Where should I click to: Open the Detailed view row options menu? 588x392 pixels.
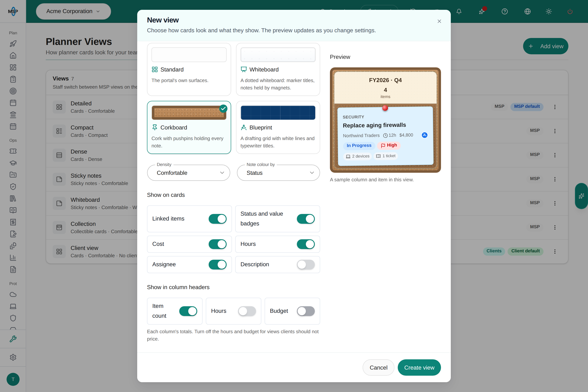[x=555, y=107]
